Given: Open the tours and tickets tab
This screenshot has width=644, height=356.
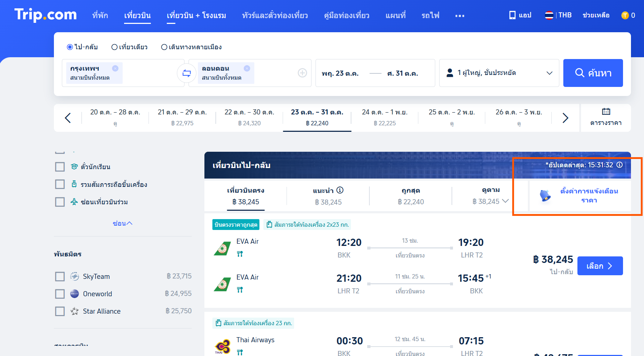Looking at the screenshot, I should click(275, 15).
